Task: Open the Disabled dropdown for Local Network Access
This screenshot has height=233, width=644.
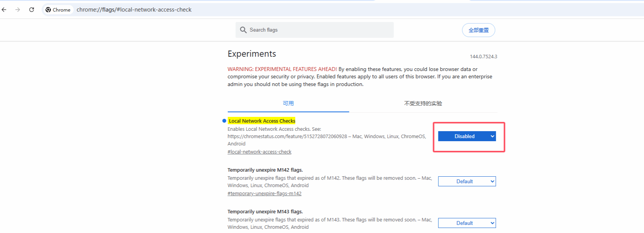Action: pos(467,136)
